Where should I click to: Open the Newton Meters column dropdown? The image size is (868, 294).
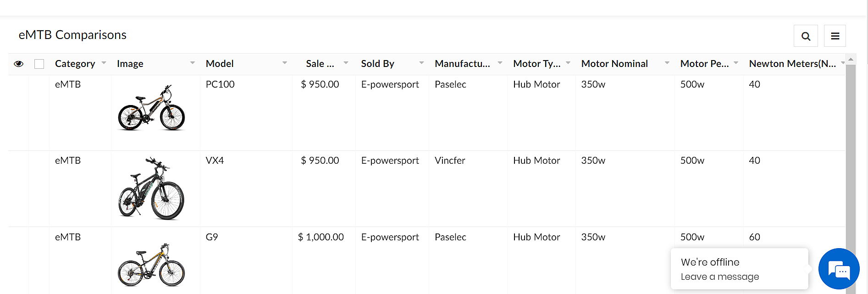pos(842,63)
